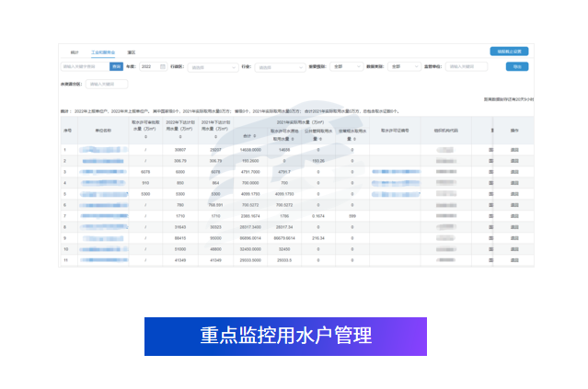The height and width of the screenshot is (389, 588).
Task: Click the blue 查询 search button
Action: click(x=117, y=67)
